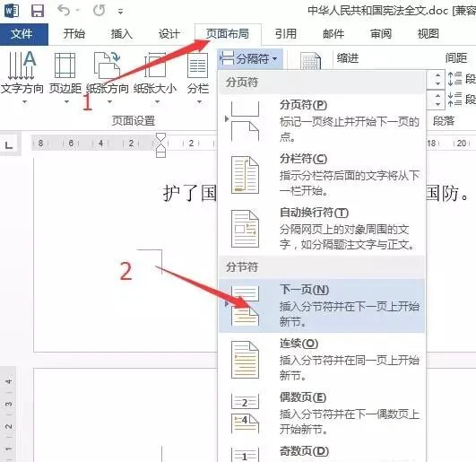Screen dimensions: 476x462
Task: Click the 段落 group label
Action: click(x=444, y=121)
